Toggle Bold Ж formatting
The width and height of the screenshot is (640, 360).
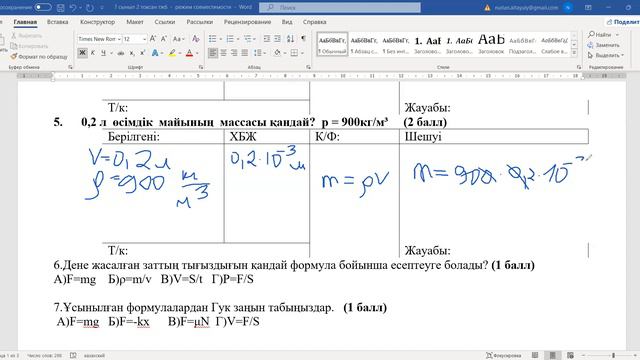tap(82, 53)
